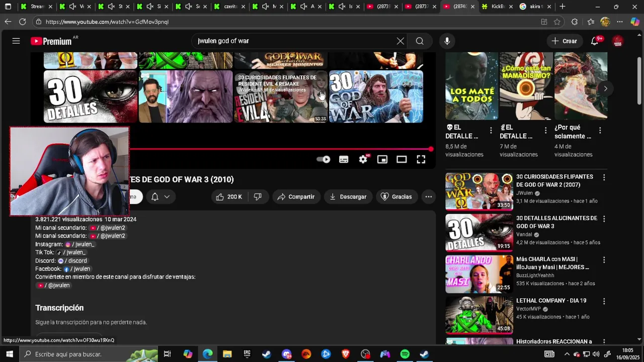The image size is (644, 362).
Task: Go back in the browser
Action: click(8, 22)
